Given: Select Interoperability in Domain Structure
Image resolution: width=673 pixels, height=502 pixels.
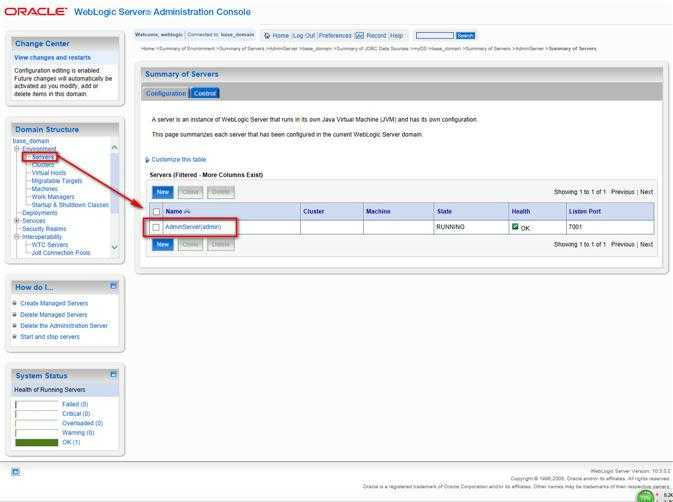Looking at the screenshot, I should click(x=42, y=237).
